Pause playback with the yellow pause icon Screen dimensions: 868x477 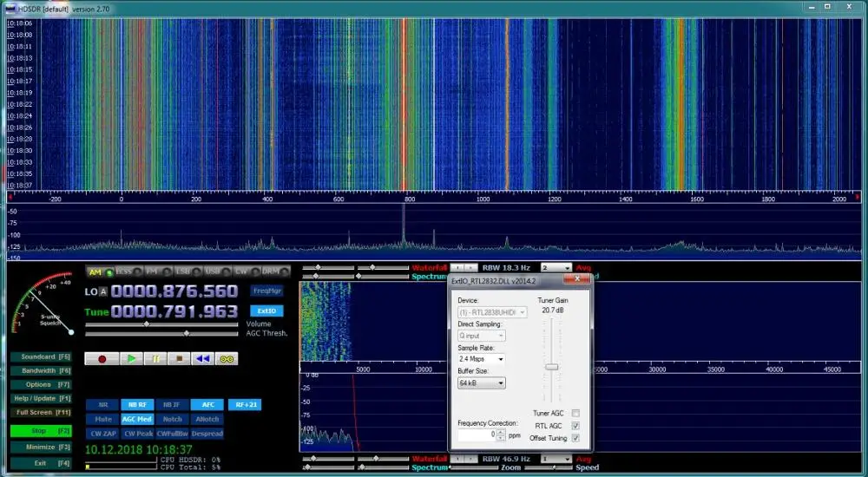(x=155, y=358)
